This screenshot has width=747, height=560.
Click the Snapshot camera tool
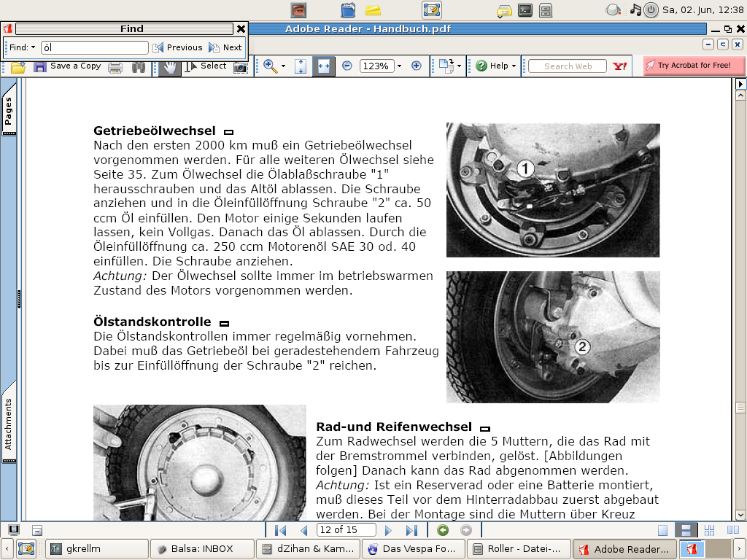[x=240, y=66]
